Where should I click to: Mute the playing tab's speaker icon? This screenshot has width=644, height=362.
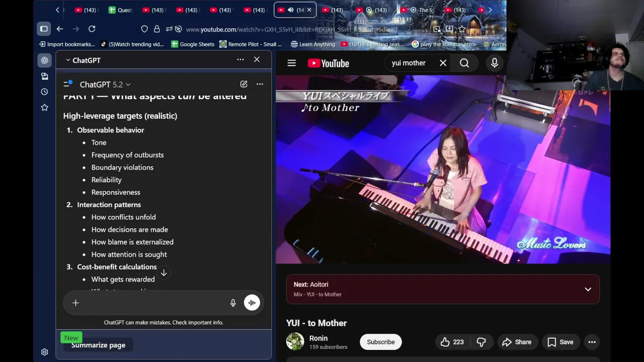coord(291,10)
